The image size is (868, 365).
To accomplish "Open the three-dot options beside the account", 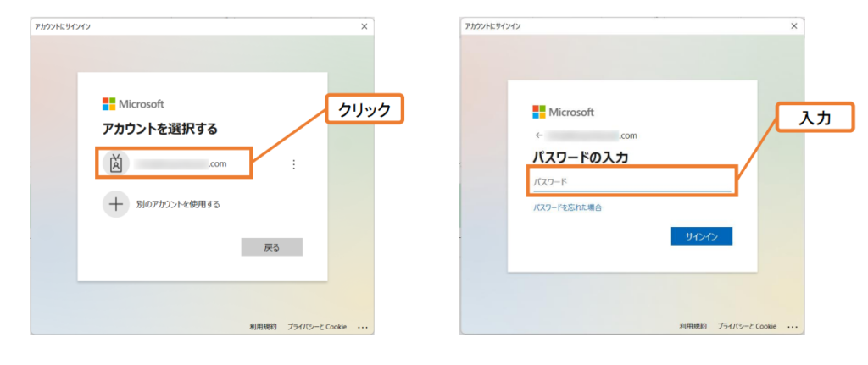I will coord(294,164).
